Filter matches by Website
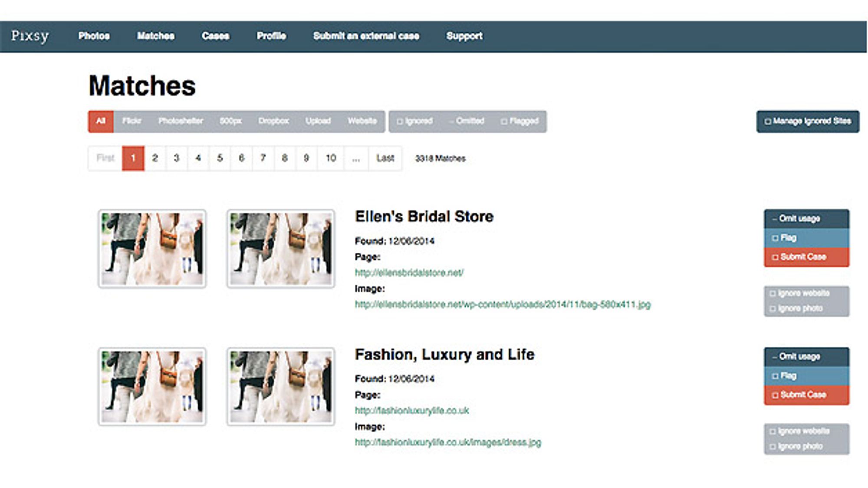Screen dimensions: 868x488 pyautogui.click(x=362, y=121)
